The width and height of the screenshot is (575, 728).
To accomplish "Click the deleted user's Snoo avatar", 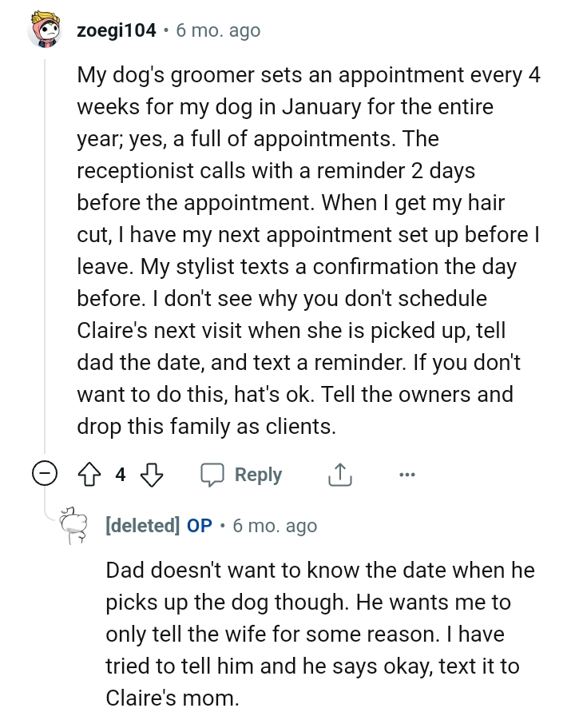I will click(73, 525).
